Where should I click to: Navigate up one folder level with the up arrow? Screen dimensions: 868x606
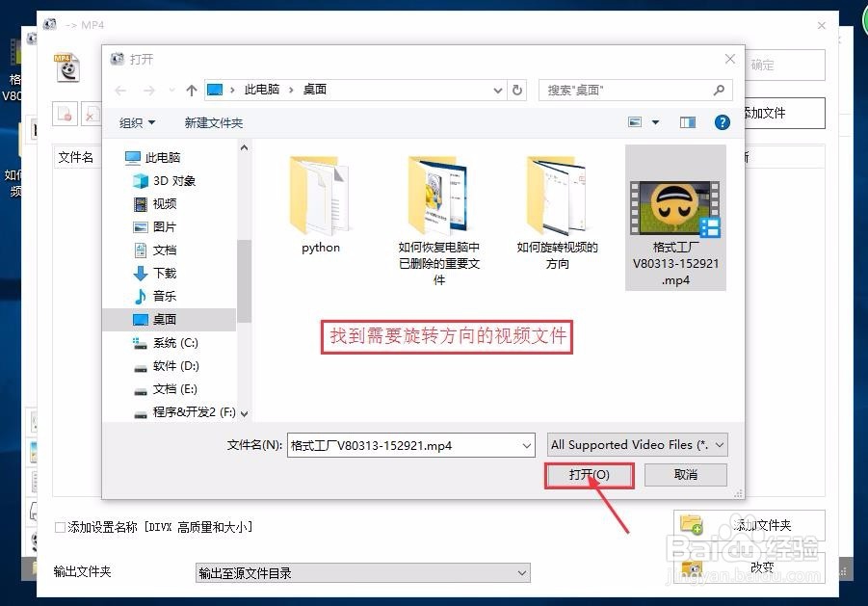pyautogui.click(x=191, y=91)
